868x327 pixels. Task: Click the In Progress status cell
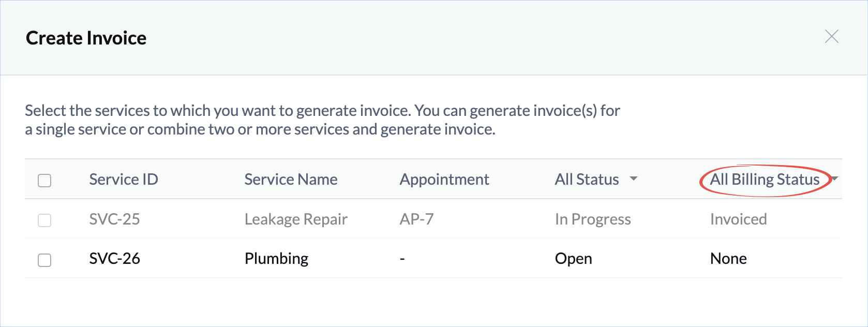point(593,219)
